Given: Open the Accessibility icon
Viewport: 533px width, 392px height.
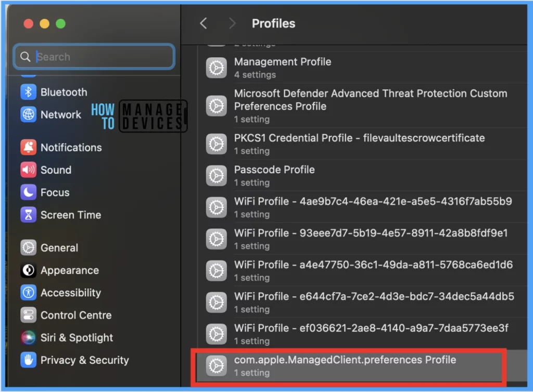Looking at the screenshot, I should [28, 293].
